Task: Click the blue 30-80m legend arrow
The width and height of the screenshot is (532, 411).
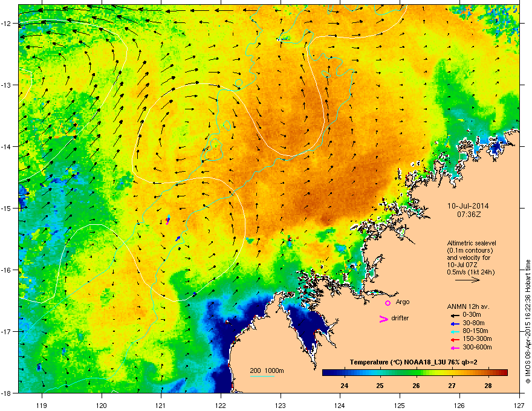Action: tap(455, 323)
